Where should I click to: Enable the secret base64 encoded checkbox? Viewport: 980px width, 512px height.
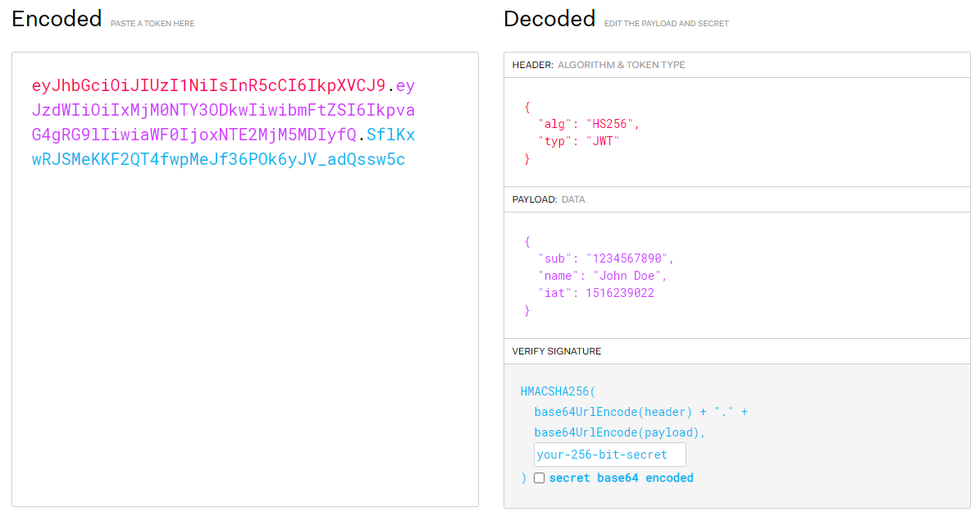[x=539, y=478]
